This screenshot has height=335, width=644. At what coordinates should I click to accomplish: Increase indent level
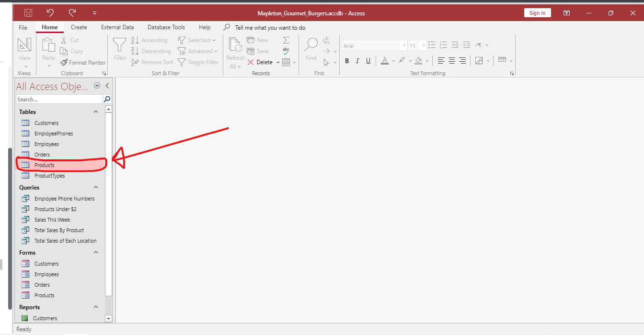coord(455,45)
